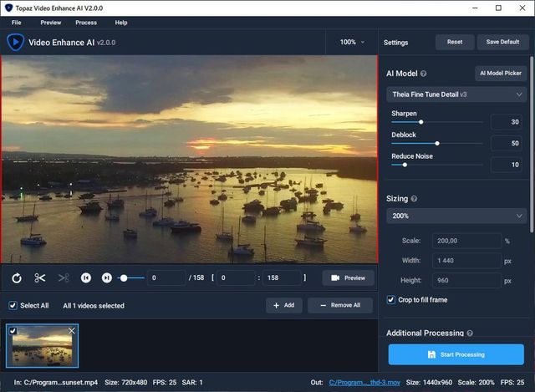Disable Crop to fill frame
Image resolution: width=535 pixels, height=392 pixels.
tap(391, 299)
